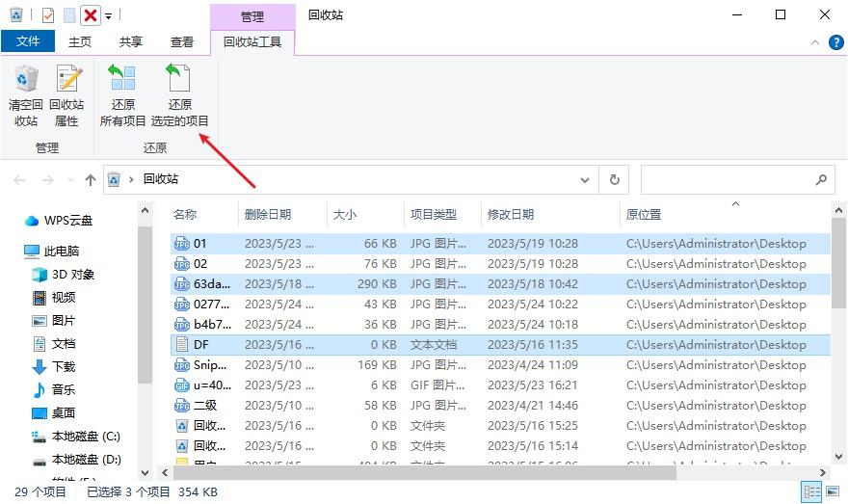Open the help question mark icon
Screen dimensions: 848x504
click(835, 42)
